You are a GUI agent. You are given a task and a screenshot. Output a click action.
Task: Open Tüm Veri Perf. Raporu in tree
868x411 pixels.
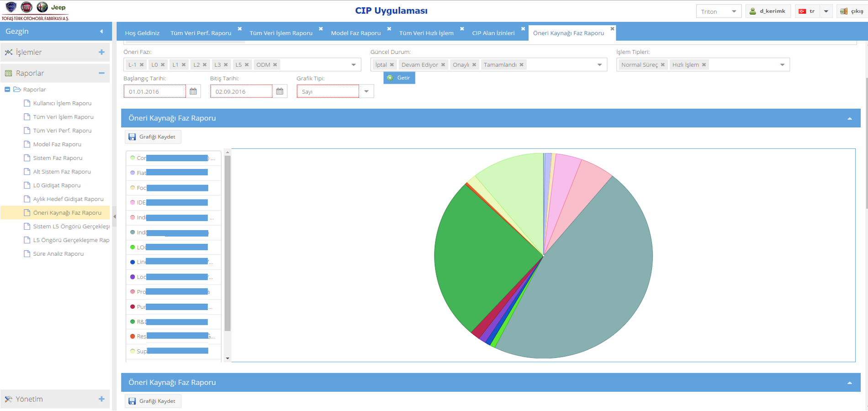pos(62,131)
